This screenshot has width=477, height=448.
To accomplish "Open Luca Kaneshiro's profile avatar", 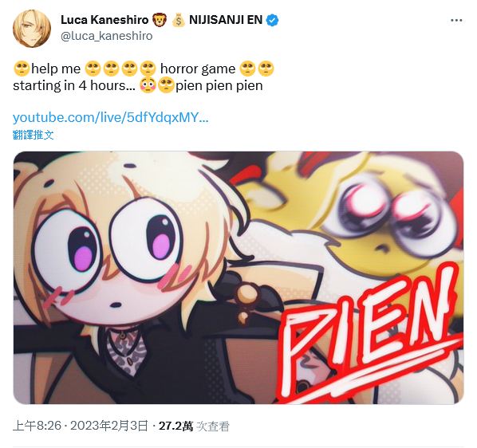I will point(32,29).
